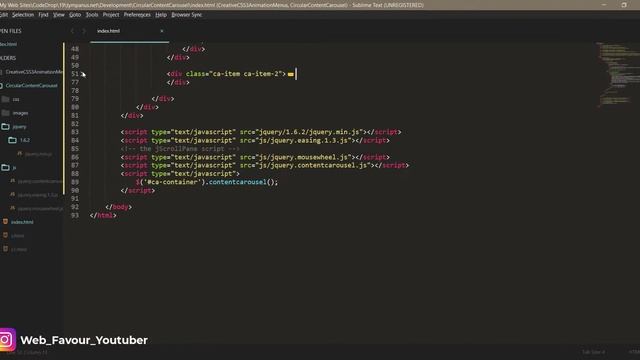Go to previous tab with left arrow

click(73, 31)
